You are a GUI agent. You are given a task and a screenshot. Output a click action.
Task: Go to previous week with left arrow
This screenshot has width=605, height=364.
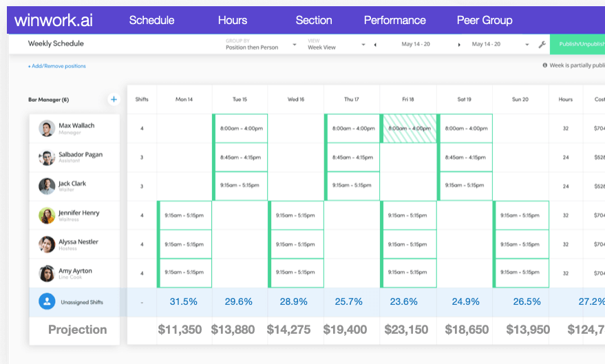coord(375,45)
